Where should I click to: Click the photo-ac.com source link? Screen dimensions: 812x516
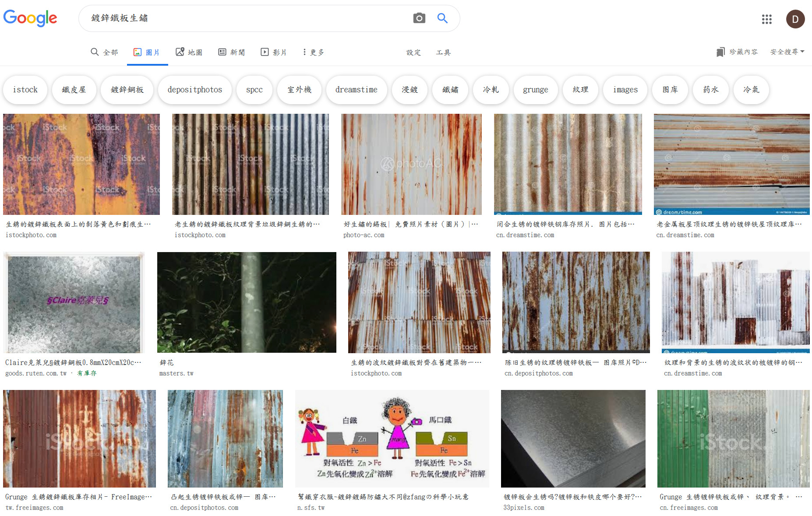point(364,235)
